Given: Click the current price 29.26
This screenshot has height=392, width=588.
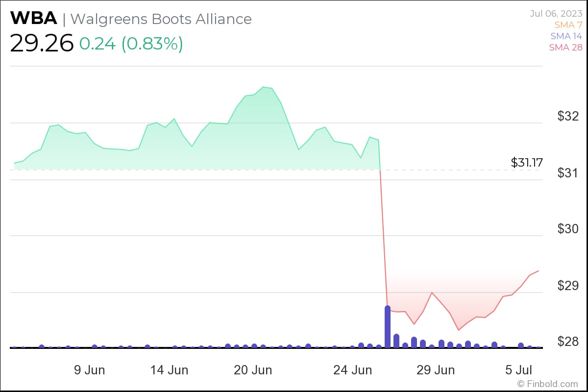Looking at the screenshot, I should [x=42, y=44].
